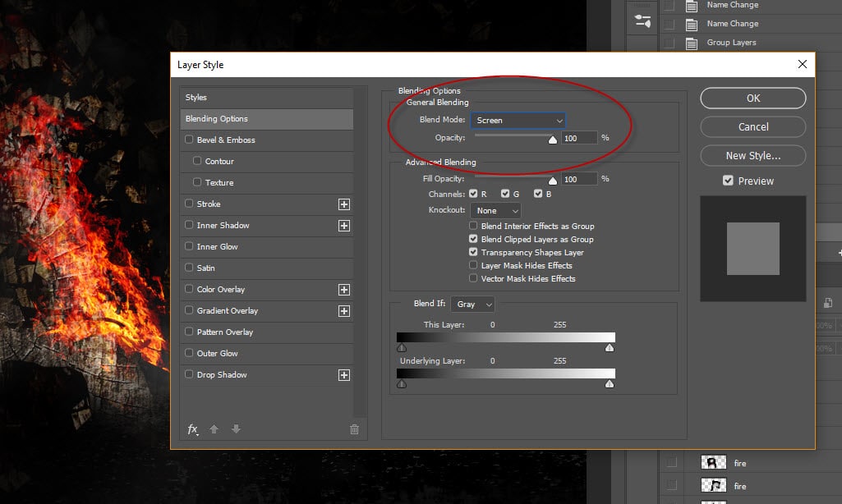This screenshot has width=842, height=504.
Task: Add another Inner Shadow effect via plus icon
Action: tap(344, 226)
